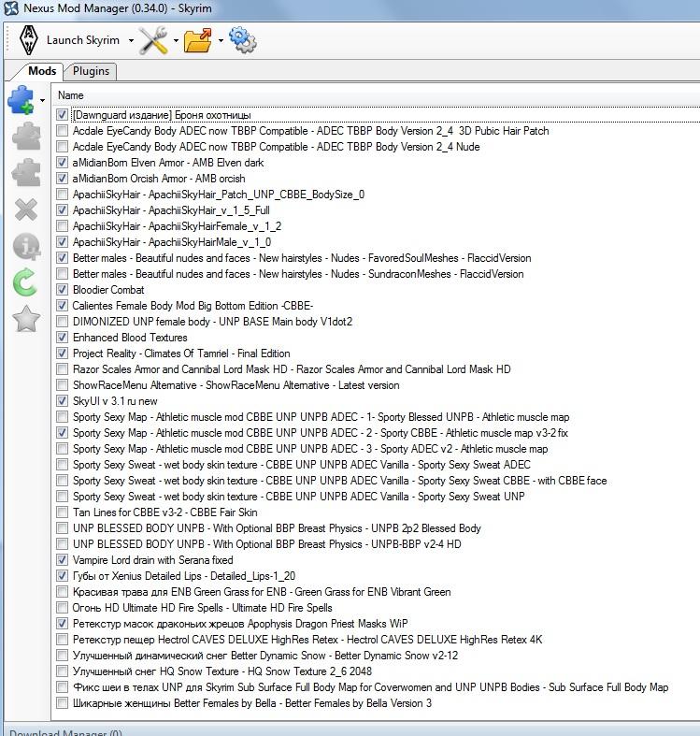Expand the Launch Skyrim dropdown arrow
700x736 pixels.
tap(131, 40)
